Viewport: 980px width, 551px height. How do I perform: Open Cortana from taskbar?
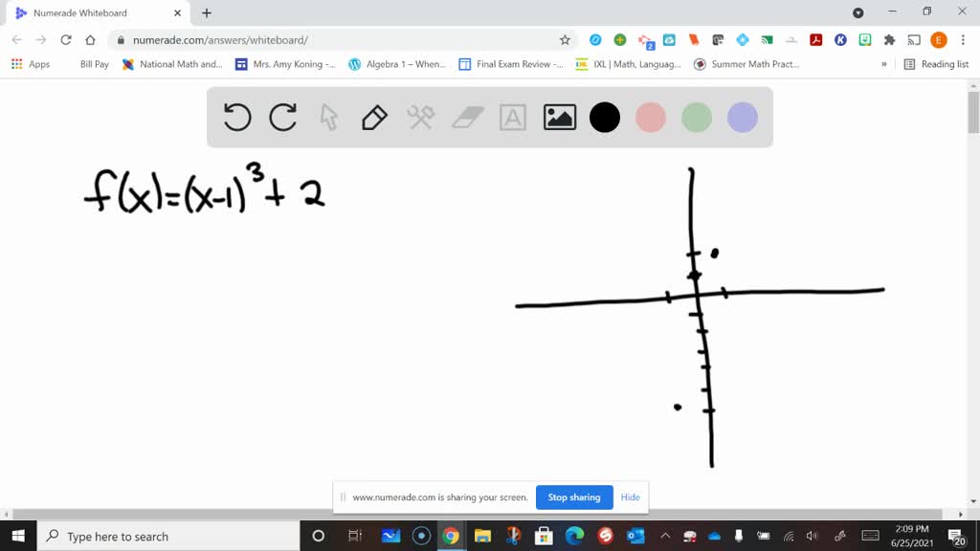tap(318, 536)
